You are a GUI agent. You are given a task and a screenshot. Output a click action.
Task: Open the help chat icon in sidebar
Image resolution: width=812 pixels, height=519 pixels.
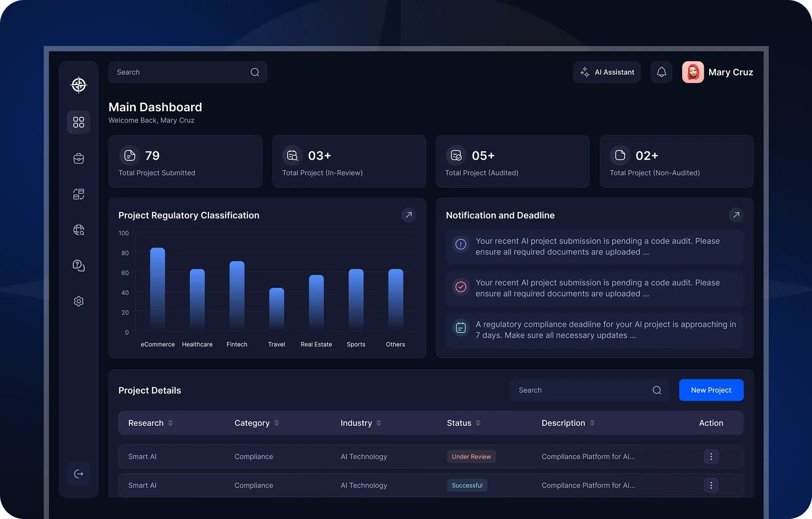[x=79, y=266]
